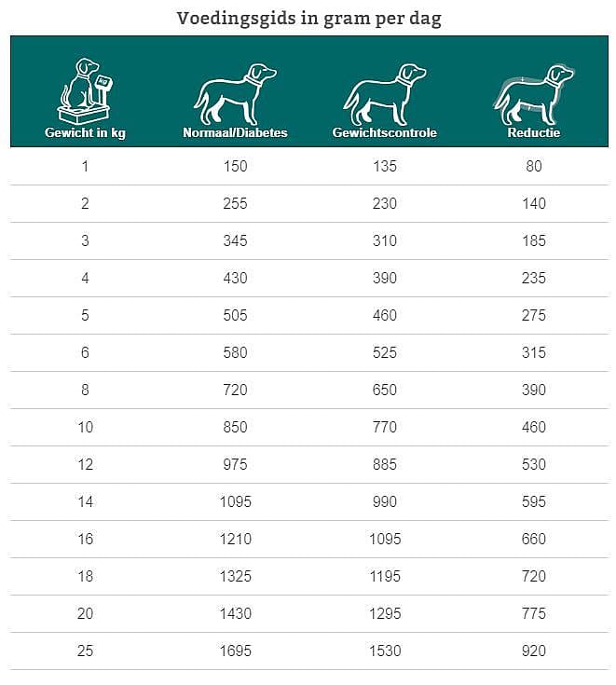Click the 1695 Normaal/Diabetes value
The width and height of the screenshot is (616, 685).
(x=235, y=651)
